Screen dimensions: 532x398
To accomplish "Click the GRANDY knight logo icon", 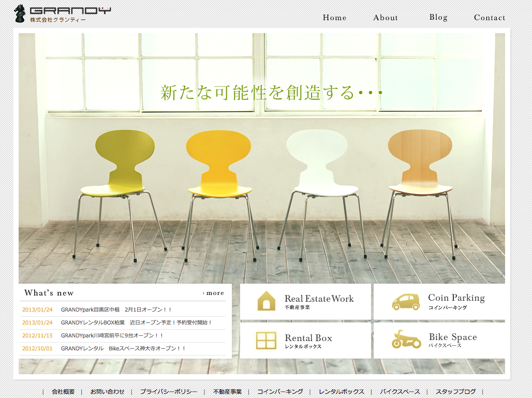I will click(20, 13).
